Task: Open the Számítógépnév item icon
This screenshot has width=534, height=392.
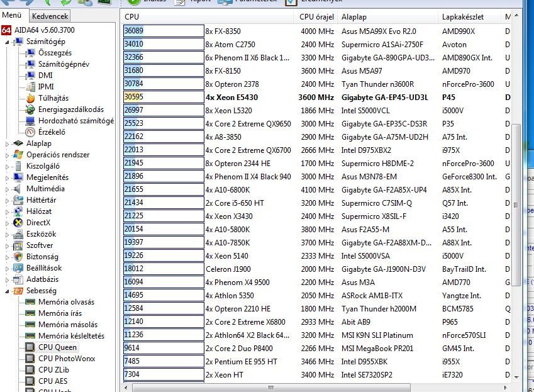Action: click(30, 64)
